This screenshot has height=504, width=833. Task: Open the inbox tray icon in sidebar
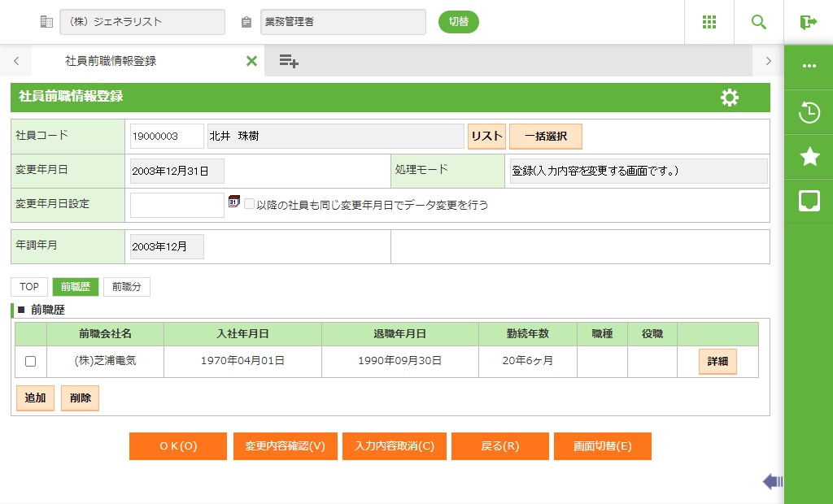click(809, 201)
